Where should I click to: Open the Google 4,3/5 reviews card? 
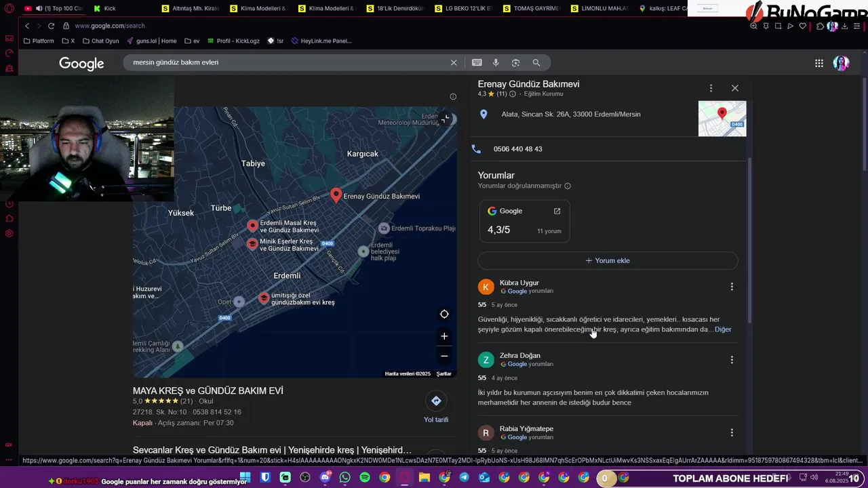click(524, 221)
